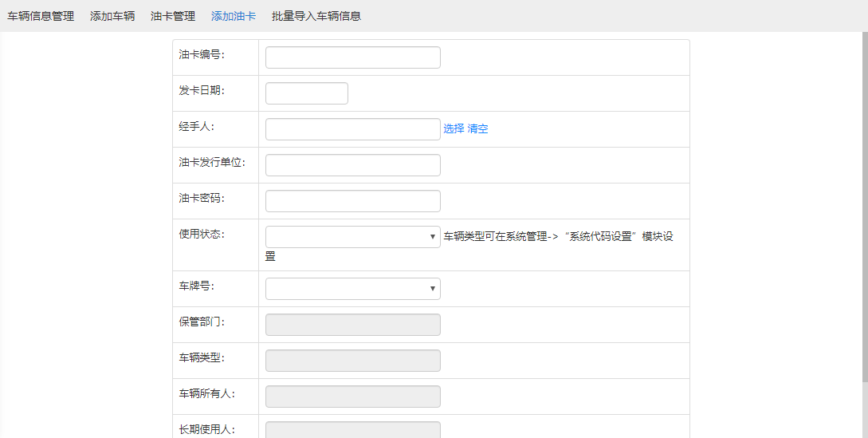868x438 pixels.
Task: Open the 车牌号 dropdown list
Action: coord(352,289)
